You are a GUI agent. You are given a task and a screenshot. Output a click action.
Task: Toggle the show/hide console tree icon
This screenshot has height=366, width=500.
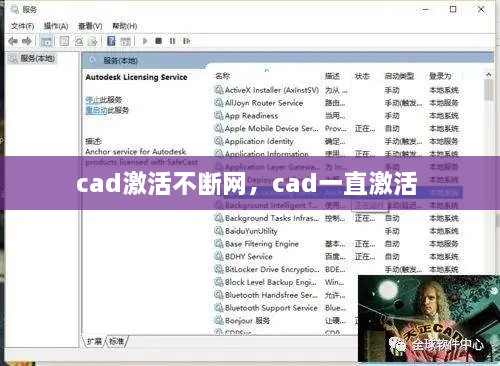click(x=46, y=41)
